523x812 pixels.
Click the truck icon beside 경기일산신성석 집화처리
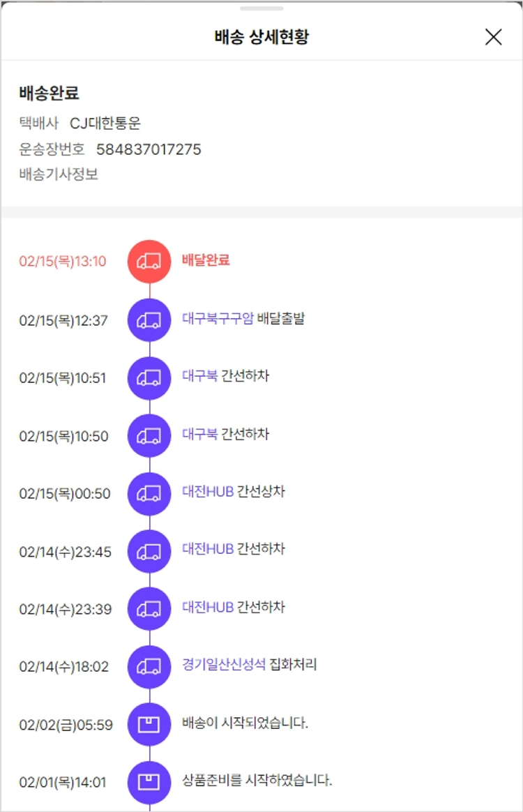pos(149,666)
